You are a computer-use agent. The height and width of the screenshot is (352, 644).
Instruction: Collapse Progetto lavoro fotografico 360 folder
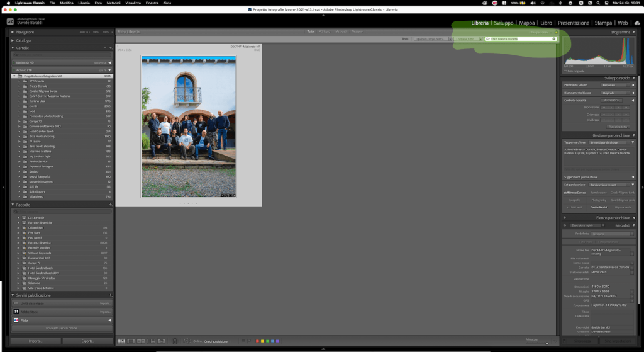[x=15, y=76]
